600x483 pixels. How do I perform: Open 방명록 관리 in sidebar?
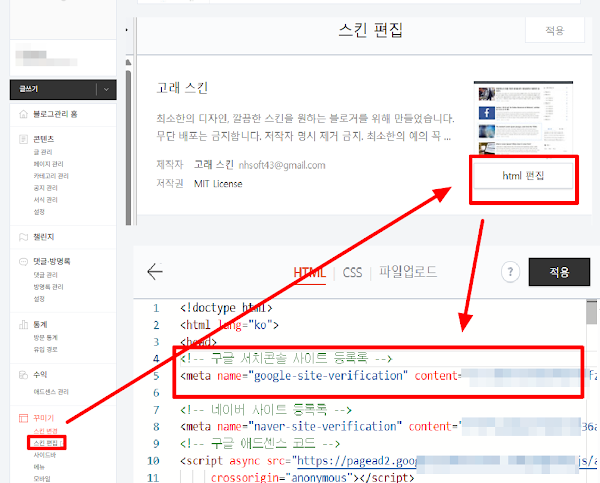(48, 287)
